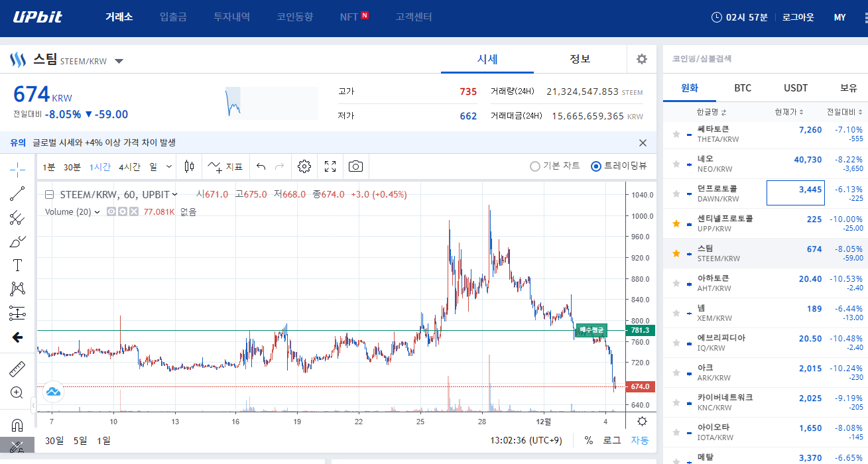The width and height of the screenshot is (868, 464).
Task: Open STEEM/KRW market selector dropdown
Action: pos(119,61)
